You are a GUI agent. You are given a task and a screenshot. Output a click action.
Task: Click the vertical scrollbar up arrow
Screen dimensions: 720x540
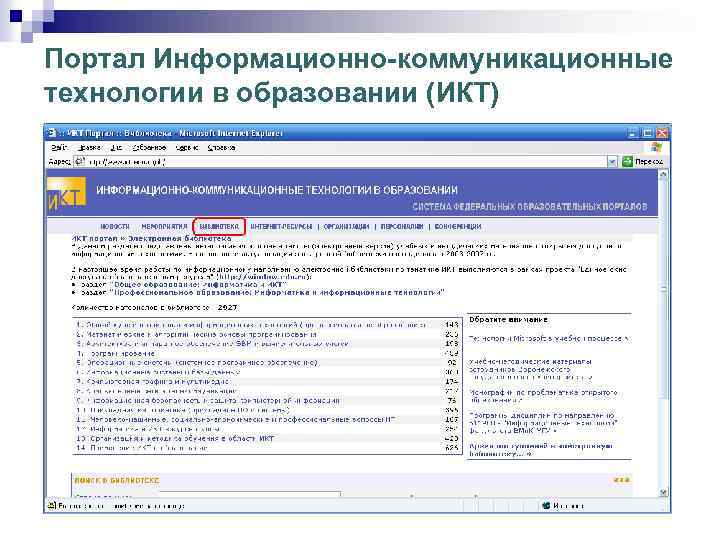(663, 175)
